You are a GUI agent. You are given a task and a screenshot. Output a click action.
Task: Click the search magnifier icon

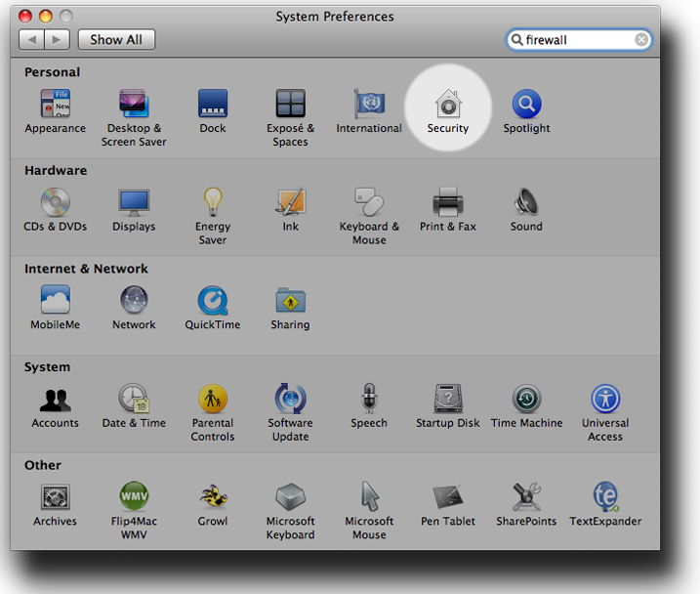pos(517,40)
